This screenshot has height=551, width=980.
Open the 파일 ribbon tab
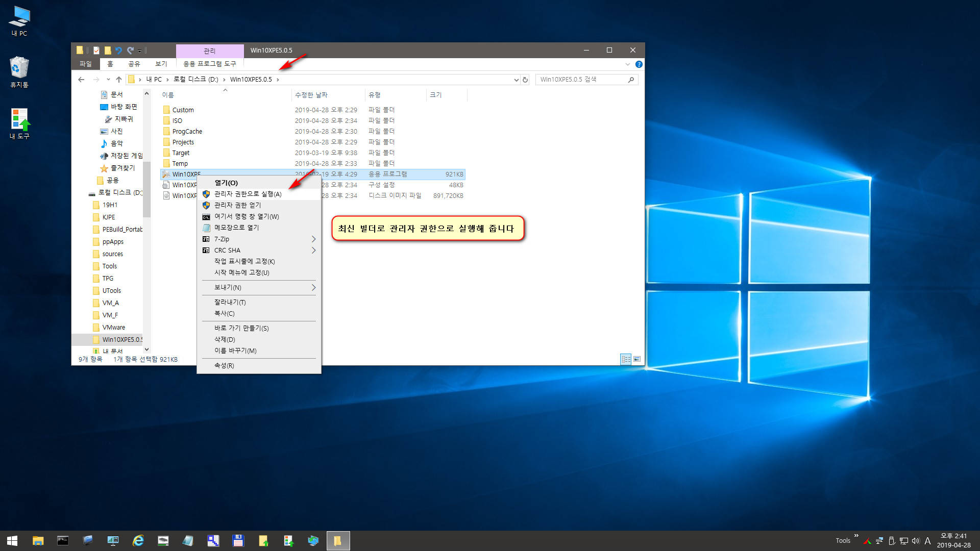coord(86,64)
